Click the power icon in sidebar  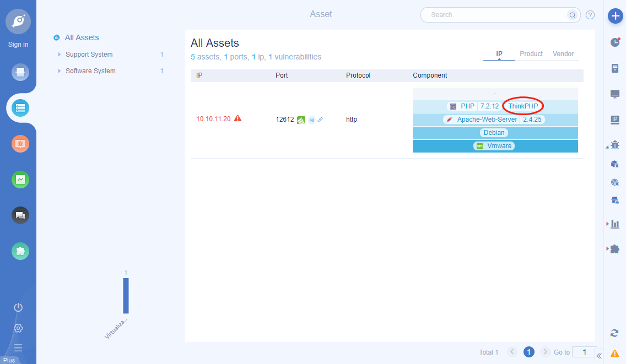(x=18, y=307)
